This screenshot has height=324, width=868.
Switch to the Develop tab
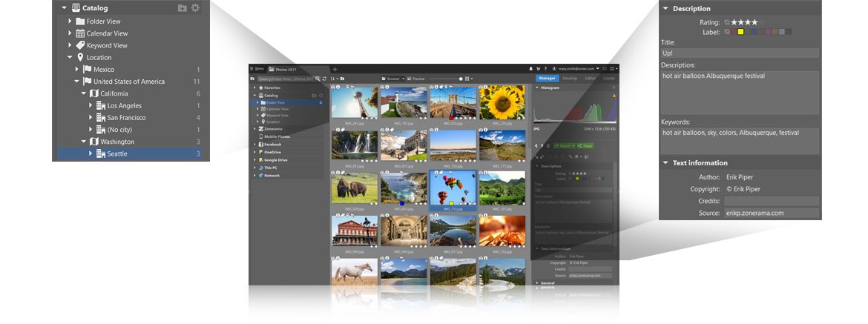[571, 79]
